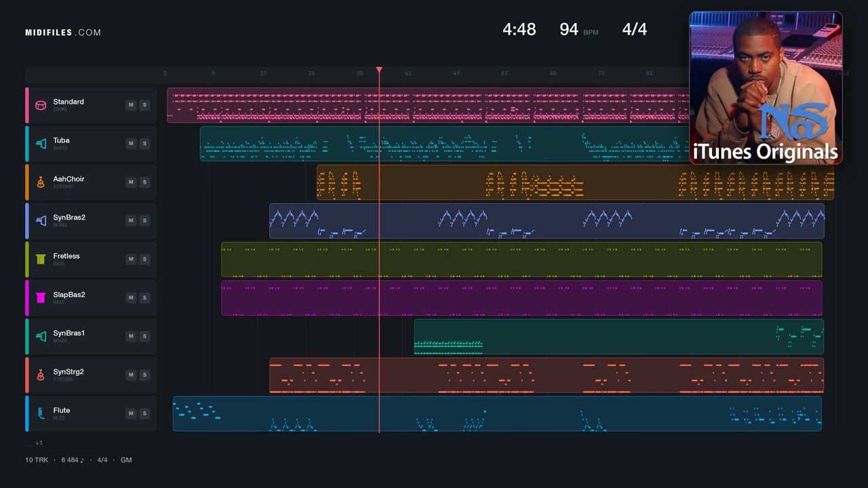868x488 pixels.
Task: Mute the Flute track
Action: [x=131, y=414]
